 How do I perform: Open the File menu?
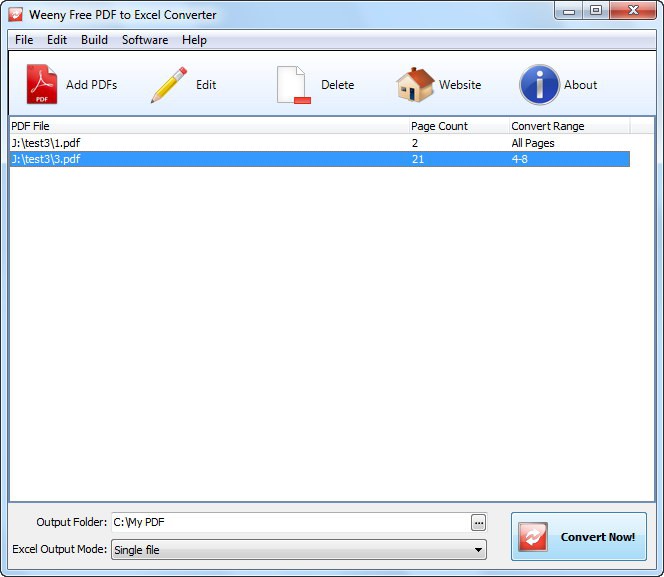[24, 40]
